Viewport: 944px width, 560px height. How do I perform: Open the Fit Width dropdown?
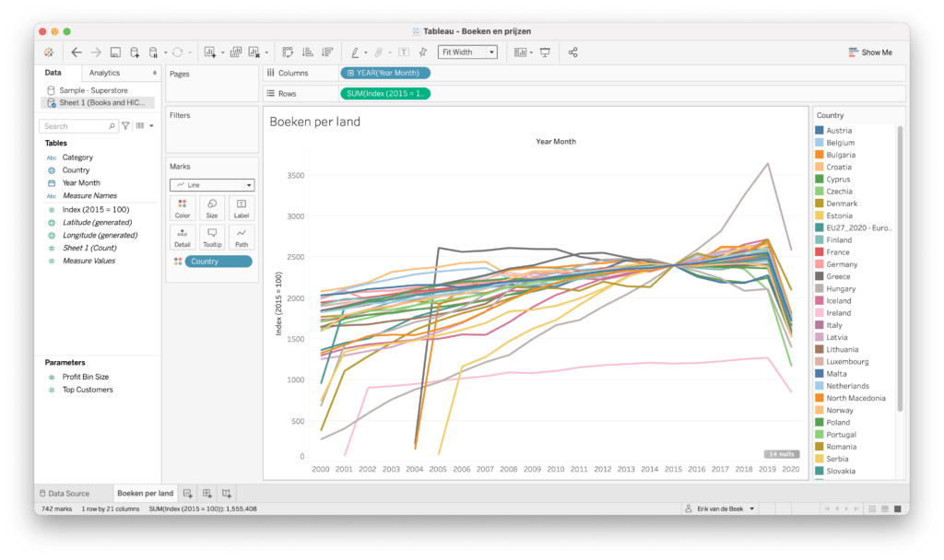point(490,52)
